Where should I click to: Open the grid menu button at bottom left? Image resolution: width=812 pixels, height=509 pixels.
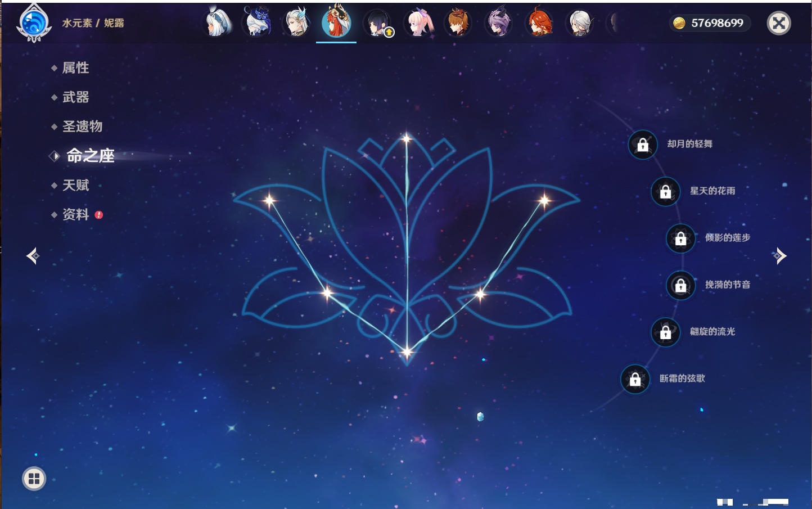(34, 479)
